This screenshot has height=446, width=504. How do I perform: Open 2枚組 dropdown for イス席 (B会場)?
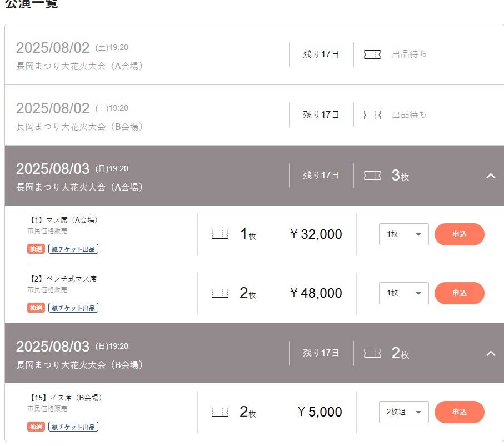404,412
